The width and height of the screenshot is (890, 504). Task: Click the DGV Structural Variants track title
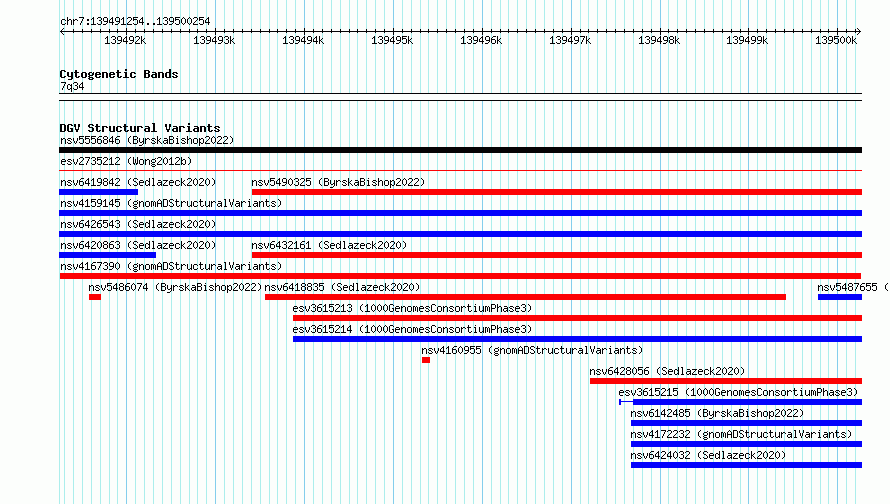[140, 128]
